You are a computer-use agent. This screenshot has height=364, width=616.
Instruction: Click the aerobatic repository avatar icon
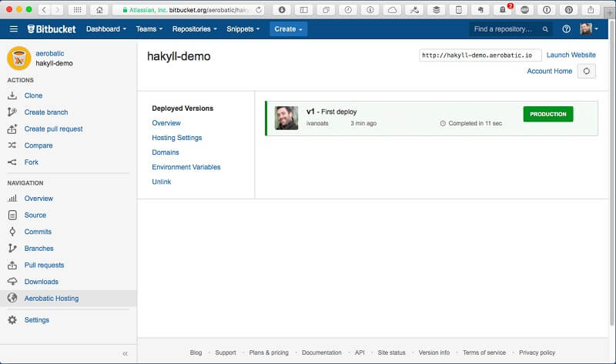point(18,58)
